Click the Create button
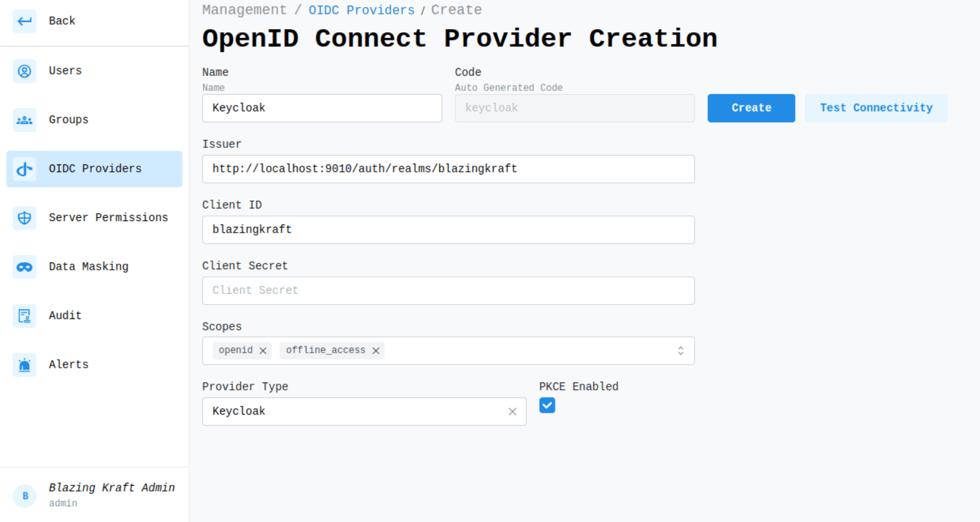Image resolution: width=980 pixels, height=522 pixels. (751, 108)
